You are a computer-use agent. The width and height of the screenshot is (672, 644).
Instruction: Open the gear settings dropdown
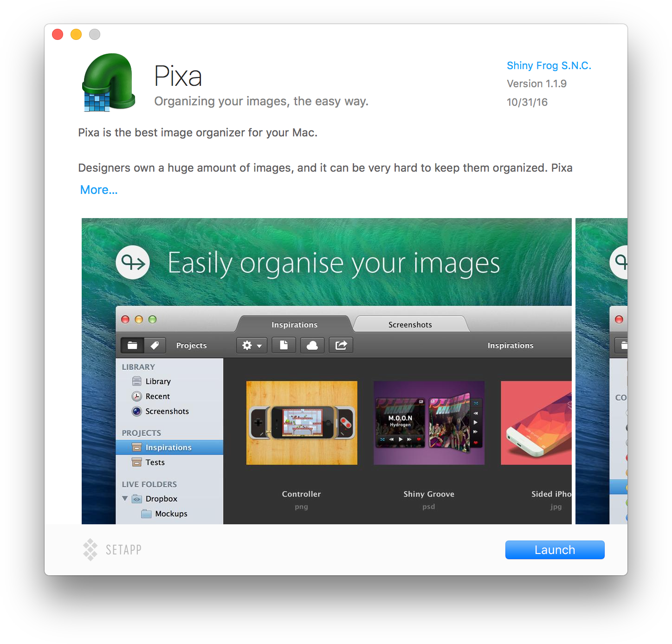(x=252, y=345)
